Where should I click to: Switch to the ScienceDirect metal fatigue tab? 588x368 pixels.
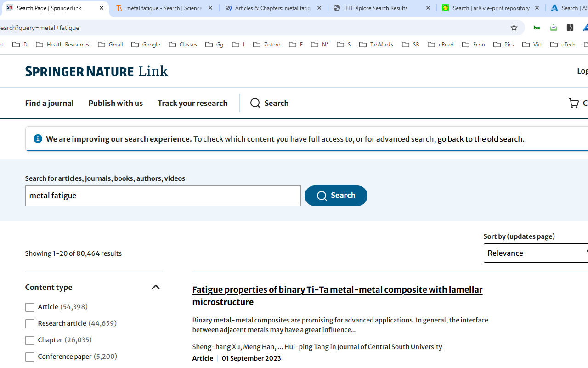coord(164,8)
